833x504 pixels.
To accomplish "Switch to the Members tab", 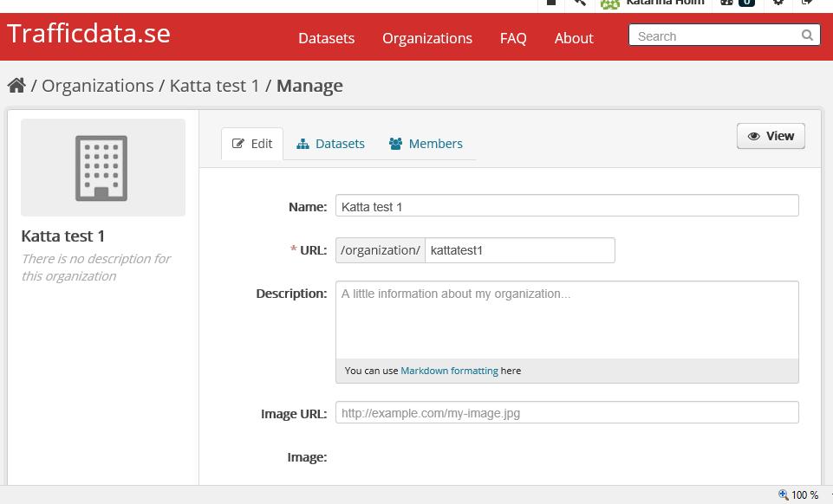I will (426, 144).
